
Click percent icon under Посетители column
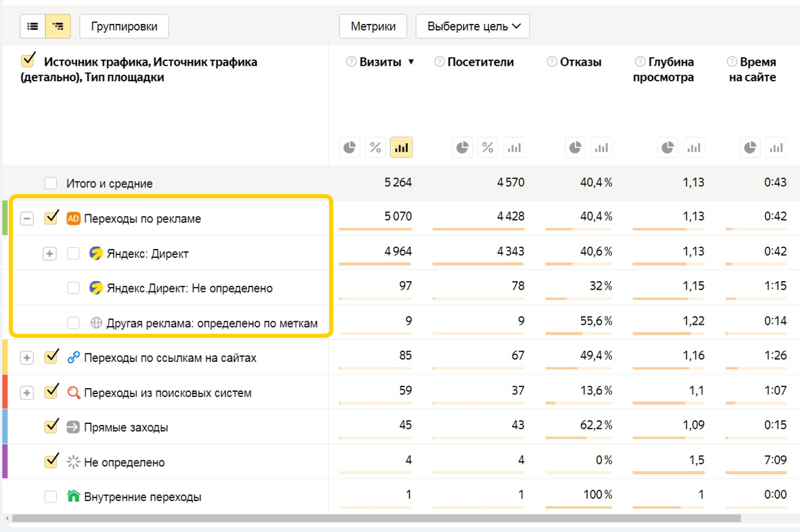tap(488, 147)
